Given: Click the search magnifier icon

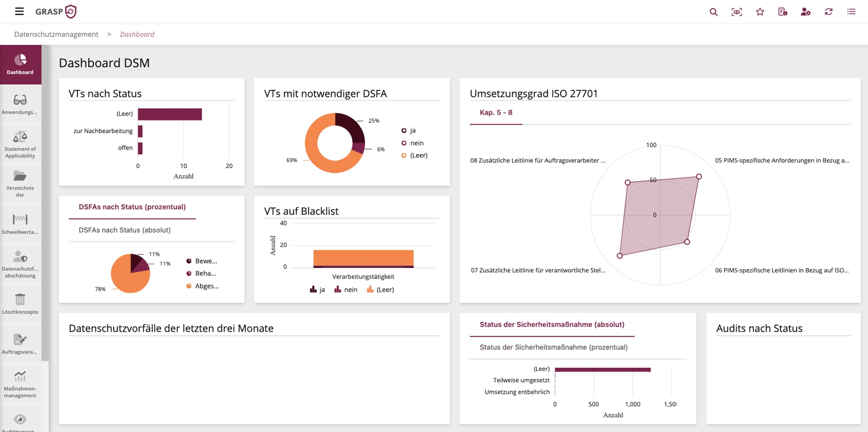Looking at the screenshot, I should click(713, 12).
